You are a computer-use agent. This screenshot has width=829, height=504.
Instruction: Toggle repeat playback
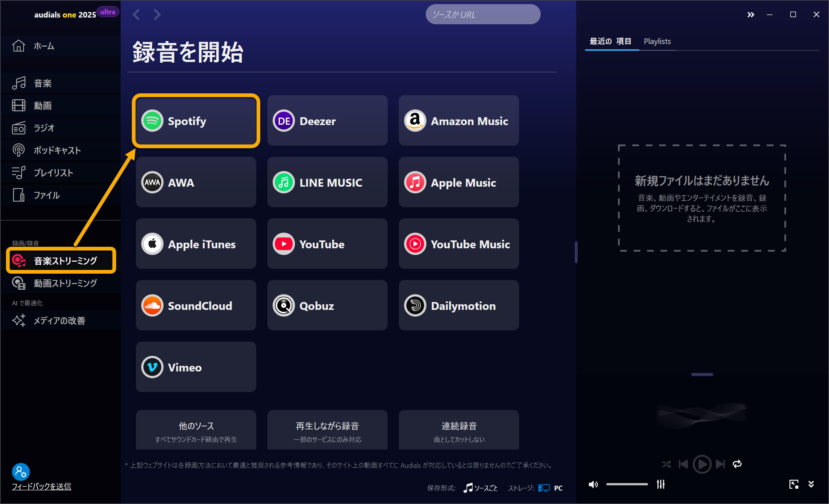(737, 464)
